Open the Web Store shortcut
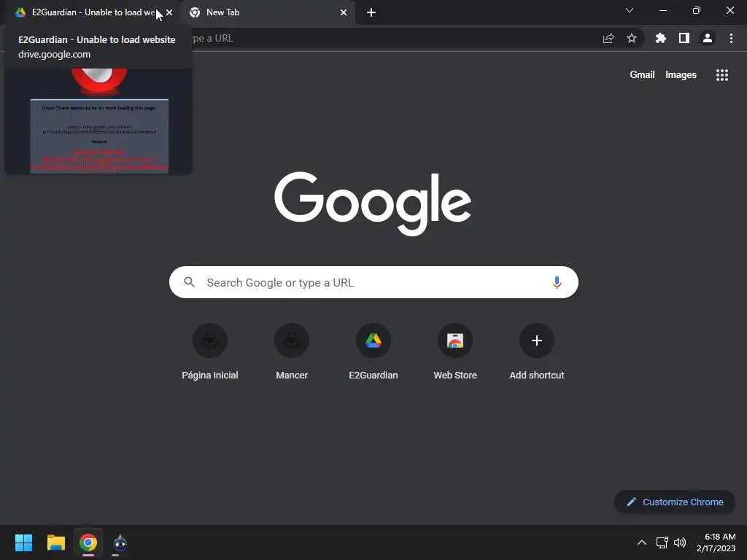747x560 pixels. [455, 352]
